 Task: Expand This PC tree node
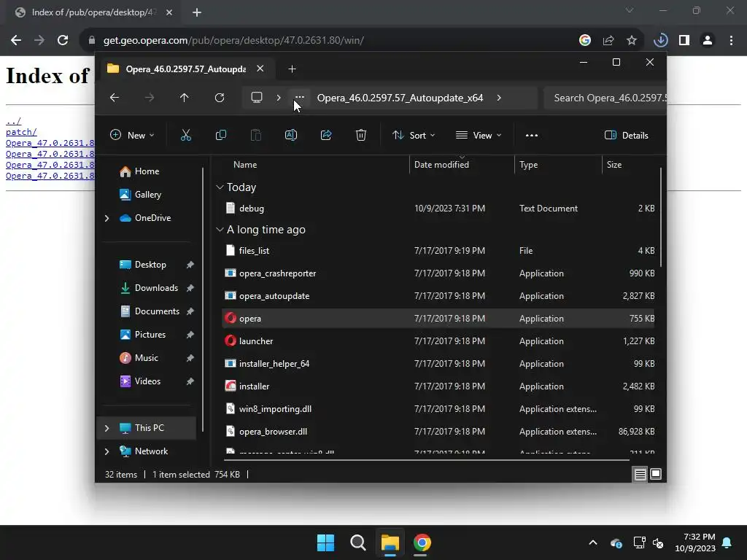point(107,428)
